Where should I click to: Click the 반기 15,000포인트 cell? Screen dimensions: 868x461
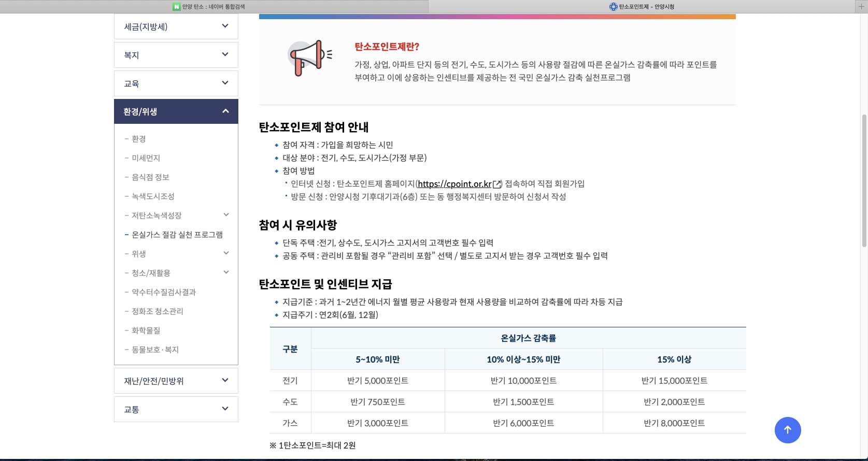[674, 380]
